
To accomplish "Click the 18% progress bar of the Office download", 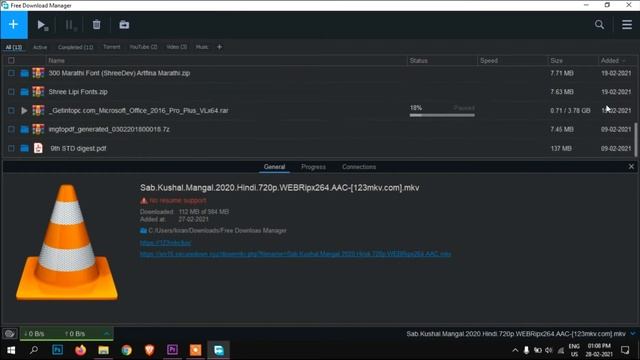I will [x=442, y=115].
